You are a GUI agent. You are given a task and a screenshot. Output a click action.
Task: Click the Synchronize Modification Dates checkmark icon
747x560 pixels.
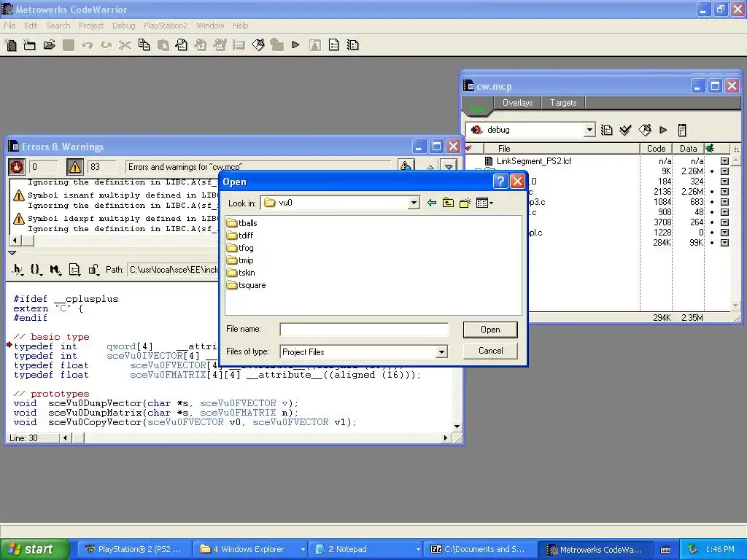(x=625, y=130)
